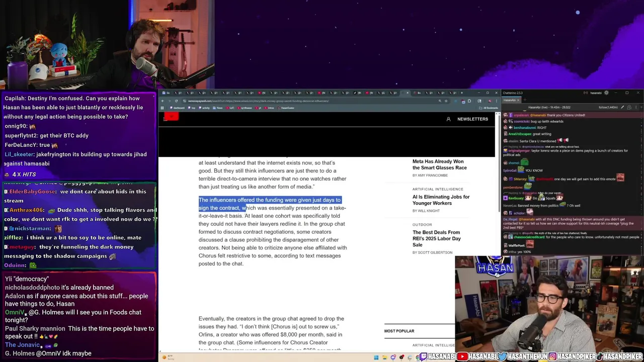
Task: Click 'BY SCOTT GILBERTSON' byline
Action: (432, 252)
